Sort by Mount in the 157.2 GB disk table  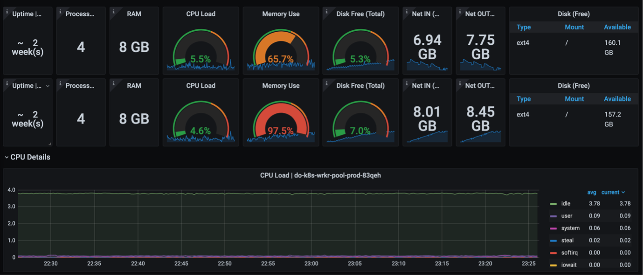pyautogui.click(x=574, y=99)
